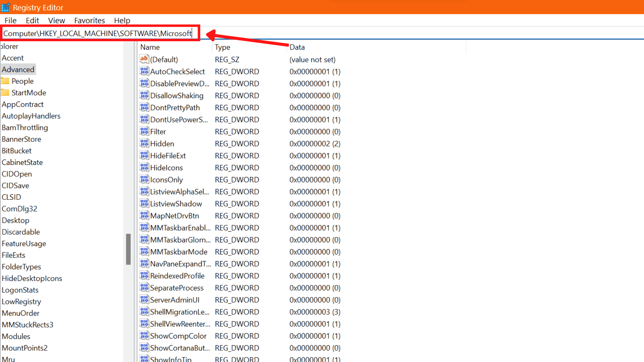Select the FeatureUsage tree key
The width and height of the screenshot is (644, 362).
(24, 244)
